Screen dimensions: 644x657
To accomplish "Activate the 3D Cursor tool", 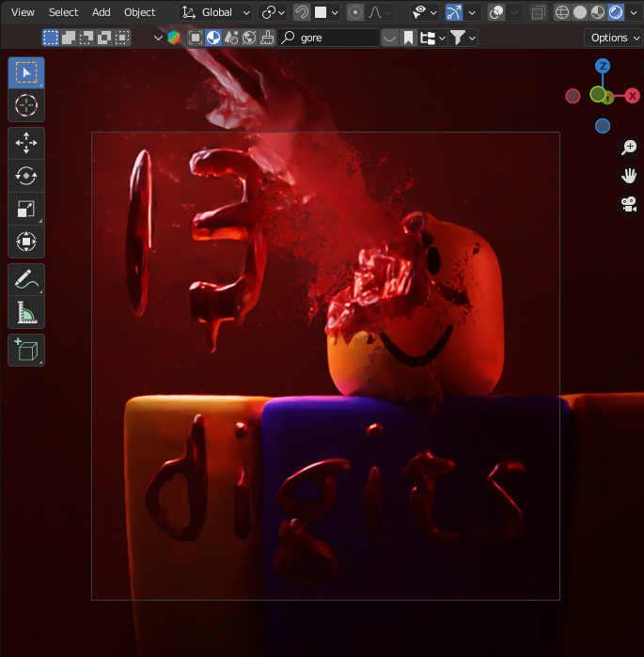I will click(x=26, y=105).
